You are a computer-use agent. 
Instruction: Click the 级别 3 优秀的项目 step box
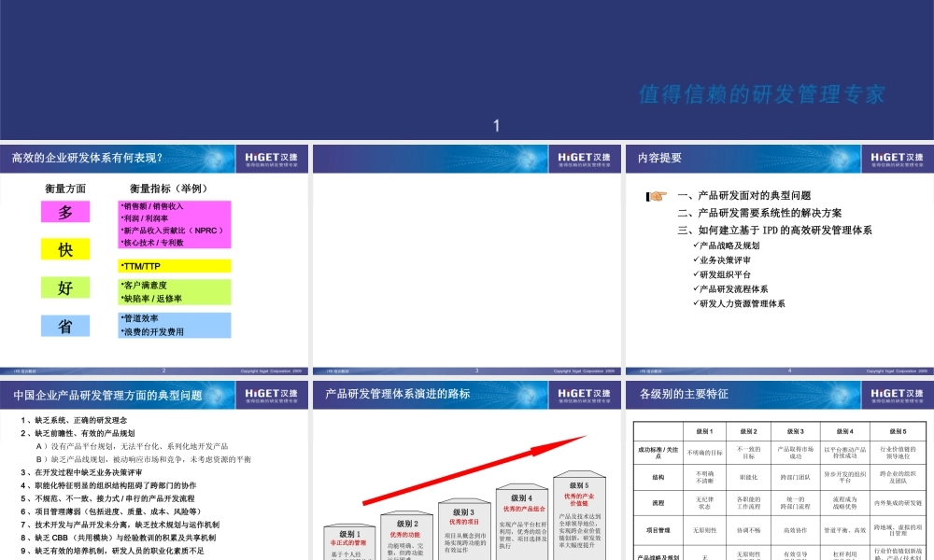tap(464, 529)
